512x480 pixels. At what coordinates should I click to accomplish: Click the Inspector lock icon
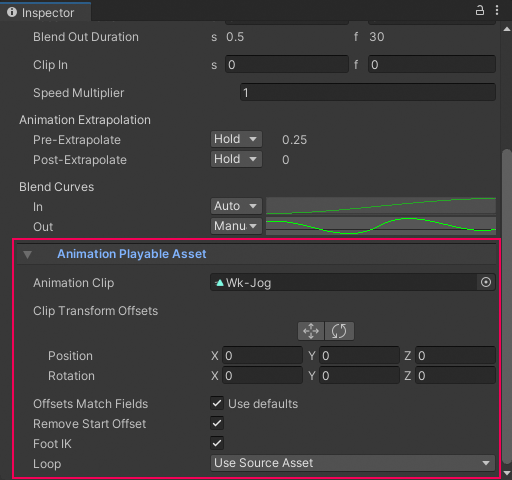[480, 10]
